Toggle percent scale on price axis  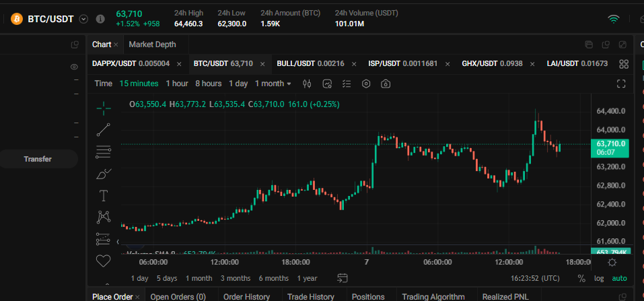[x=581, y=278]
